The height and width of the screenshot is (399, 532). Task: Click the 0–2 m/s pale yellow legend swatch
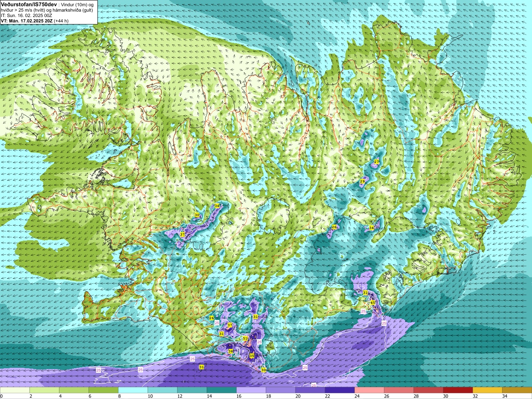pos(15,390)
